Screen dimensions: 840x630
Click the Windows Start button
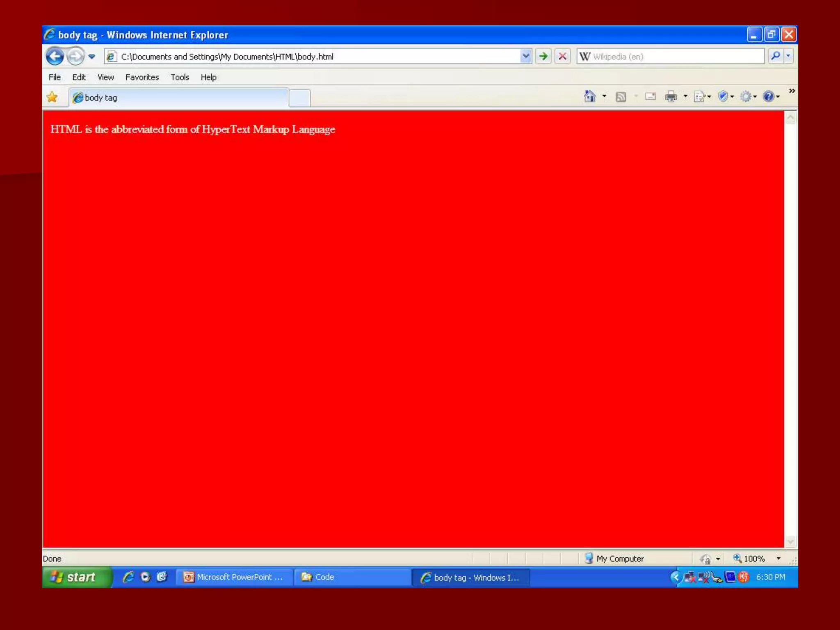pos(76,577)
